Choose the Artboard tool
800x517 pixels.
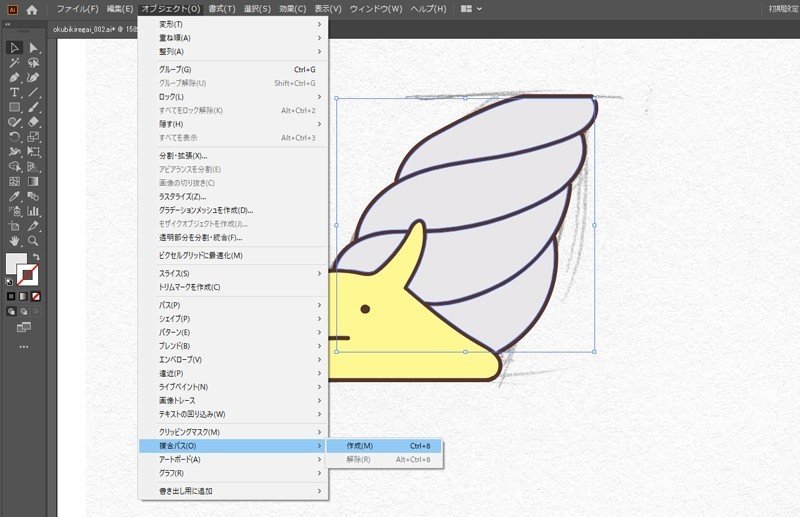tap(14, 226)
